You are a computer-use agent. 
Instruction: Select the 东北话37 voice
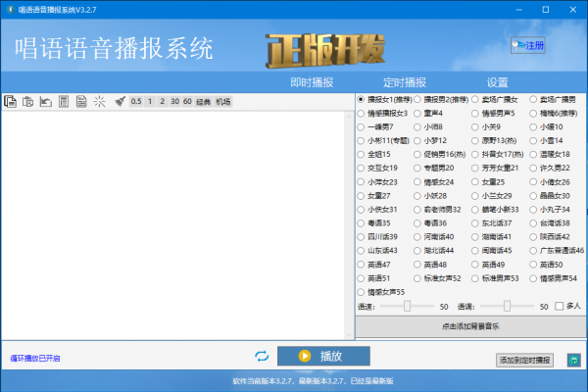[x=492, y=223]
